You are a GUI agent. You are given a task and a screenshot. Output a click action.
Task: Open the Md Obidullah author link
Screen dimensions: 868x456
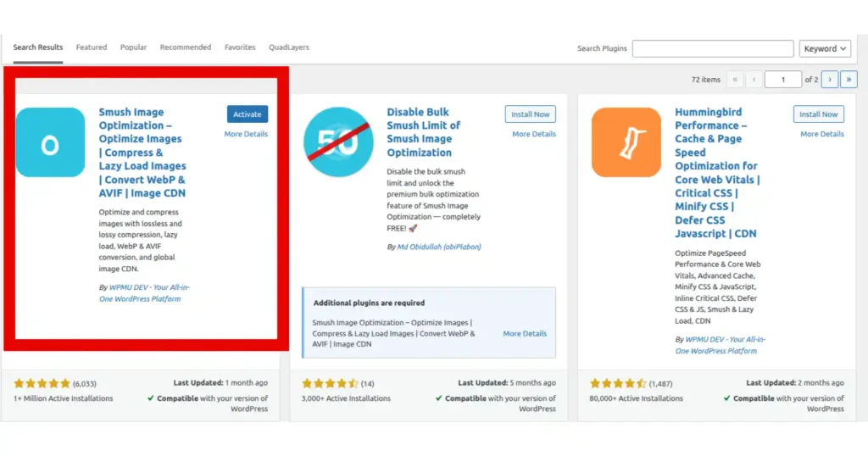pos(439,247)
